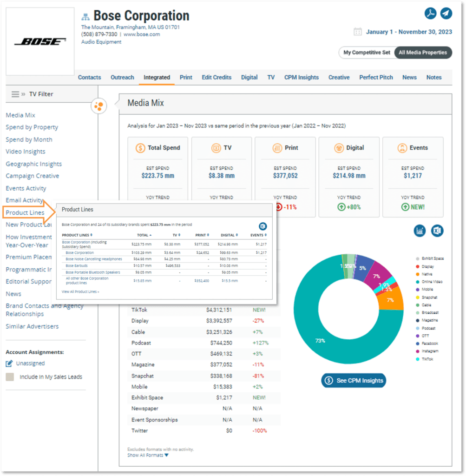Click the TV card icon
466x476 pixels.
tap(216, 148)
